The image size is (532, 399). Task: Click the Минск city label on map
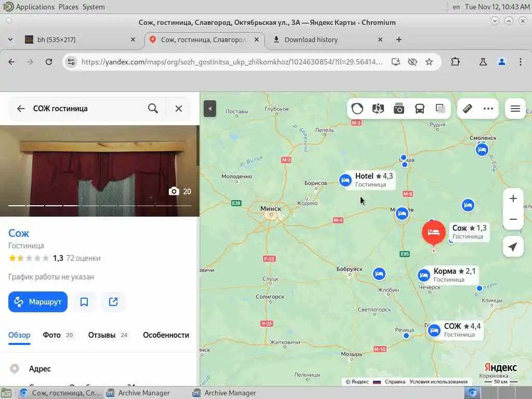(270, 208)
